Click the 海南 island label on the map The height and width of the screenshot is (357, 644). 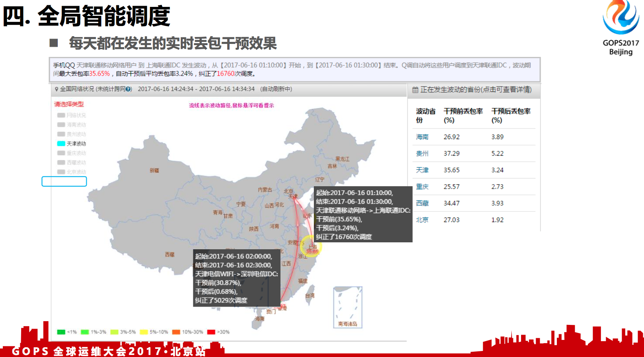tap(260, 319)
